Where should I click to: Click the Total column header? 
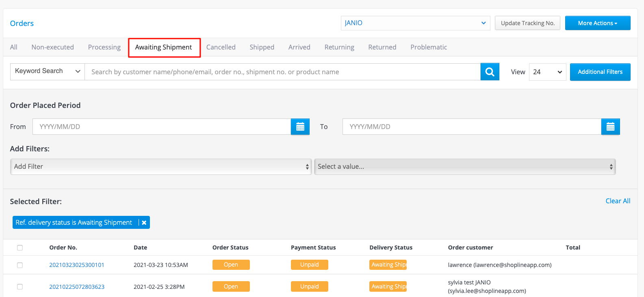[x=573, y=247]
